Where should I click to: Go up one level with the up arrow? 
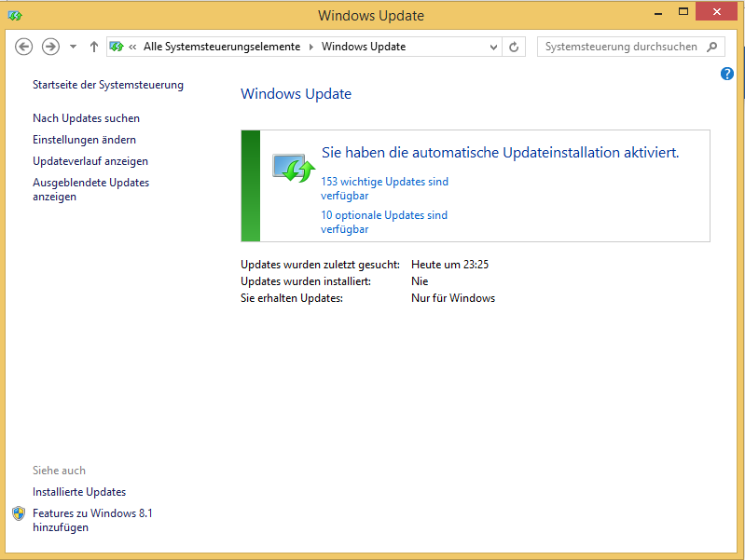pyautogui.click(x=94, y=47)
